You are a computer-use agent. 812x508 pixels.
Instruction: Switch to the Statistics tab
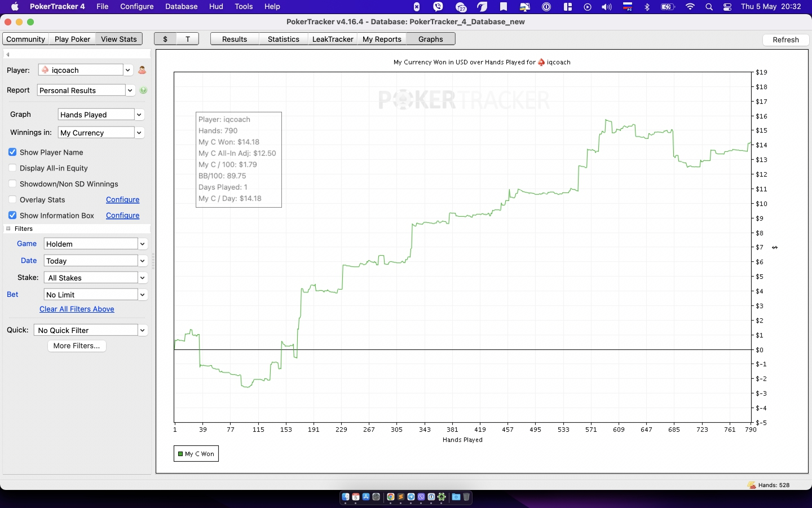point(284,39)
